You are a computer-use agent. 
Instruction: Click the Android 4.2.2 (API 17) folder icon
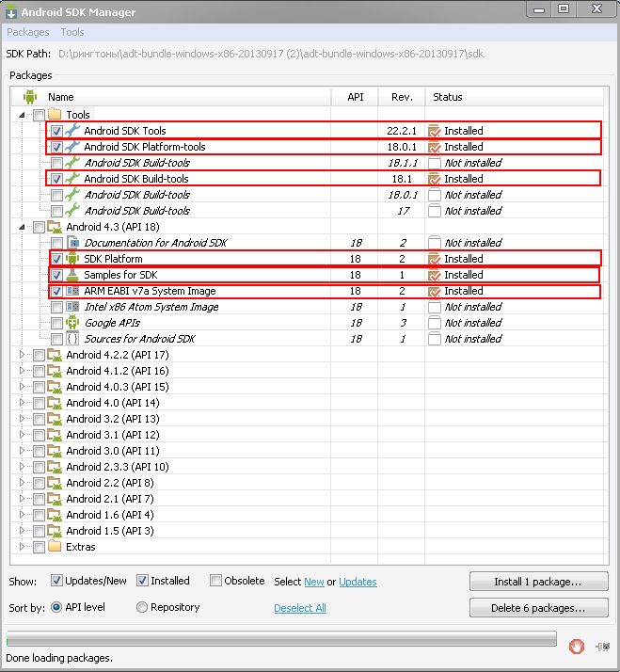[55, 355]
